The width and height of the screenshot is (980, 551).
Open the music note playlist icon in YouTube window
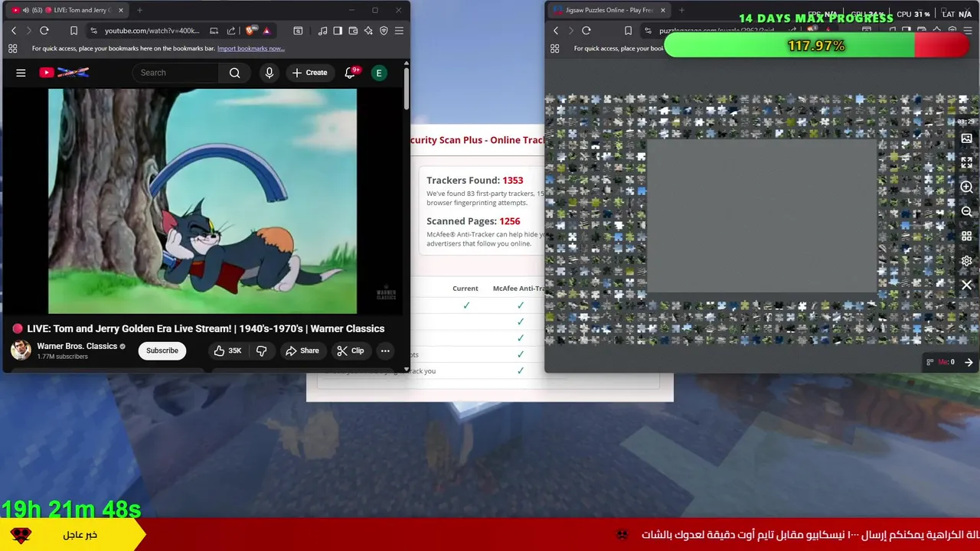(322, 31)
